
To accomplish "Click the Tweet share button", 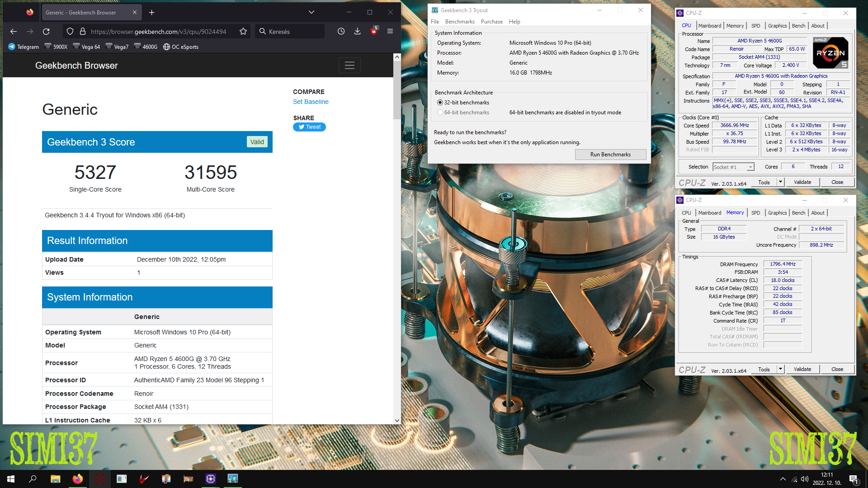I will 309,127.
